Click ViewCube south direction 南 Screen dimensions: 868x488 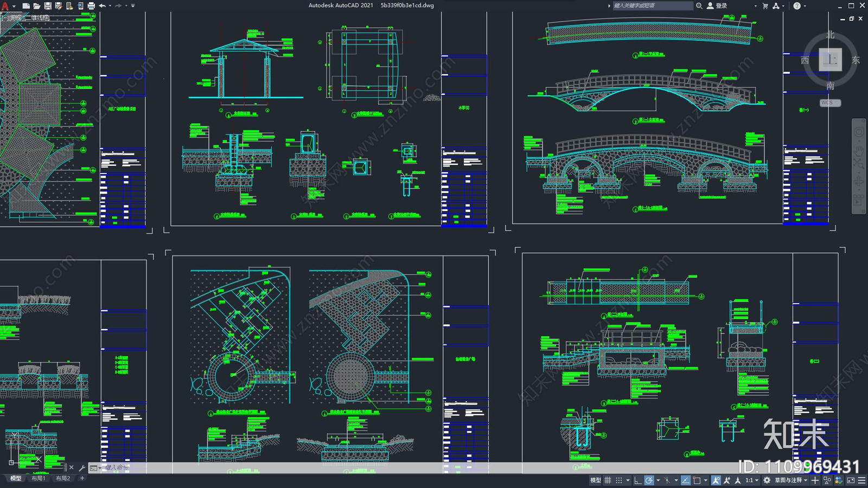pos(830,86)
